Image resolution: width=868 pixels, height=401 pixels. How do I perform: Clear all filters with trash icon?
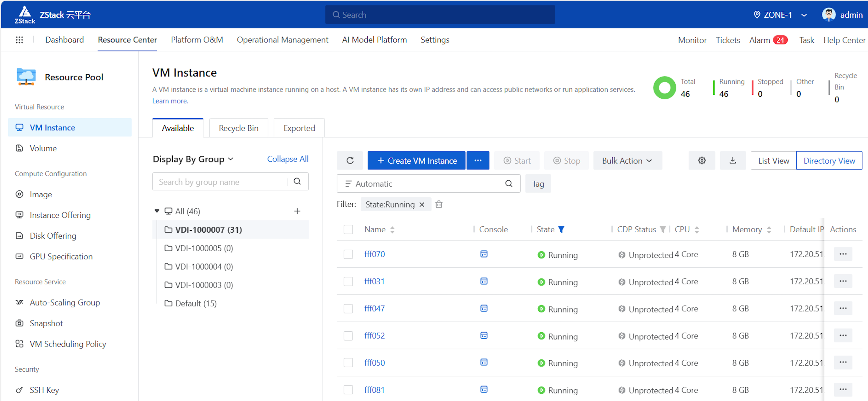click(439, 204)
